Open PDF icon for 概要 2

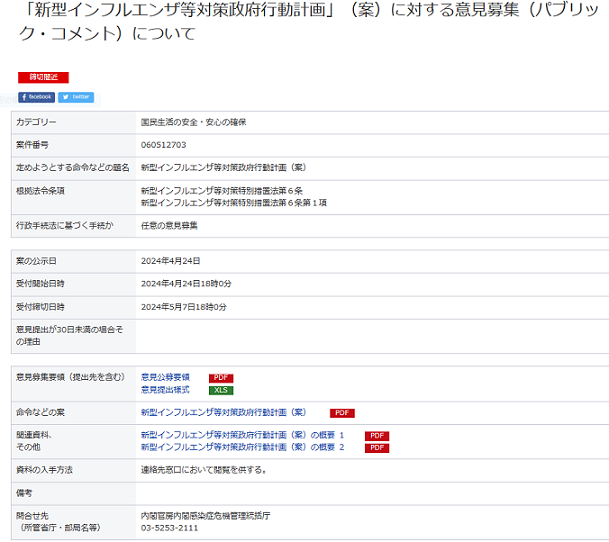[x=376, y=448]
